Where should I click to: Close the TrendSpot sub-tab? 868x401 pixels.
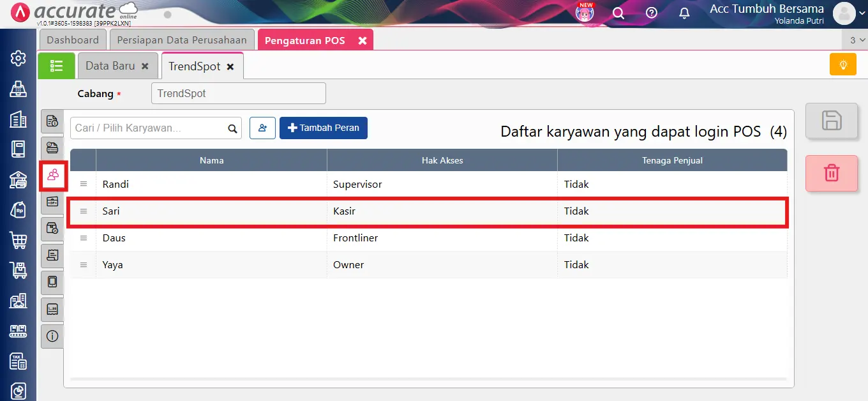pos(230,66)
